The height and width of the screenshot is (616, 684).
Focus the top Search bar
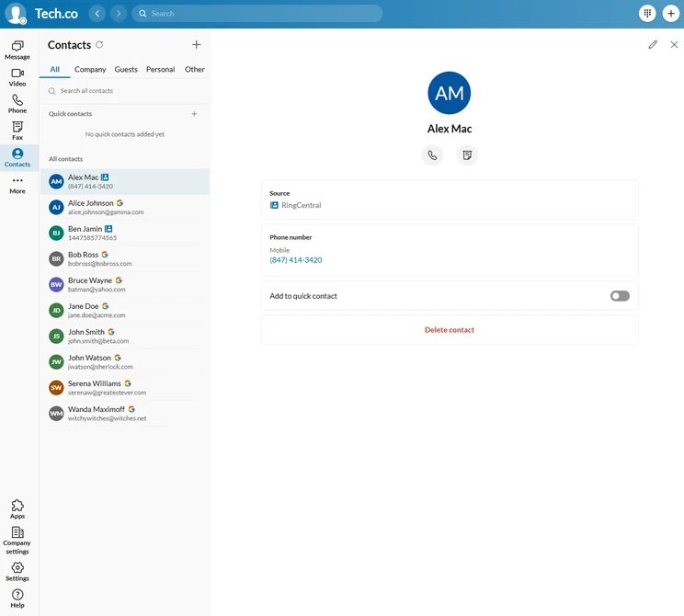pos(256,14)
